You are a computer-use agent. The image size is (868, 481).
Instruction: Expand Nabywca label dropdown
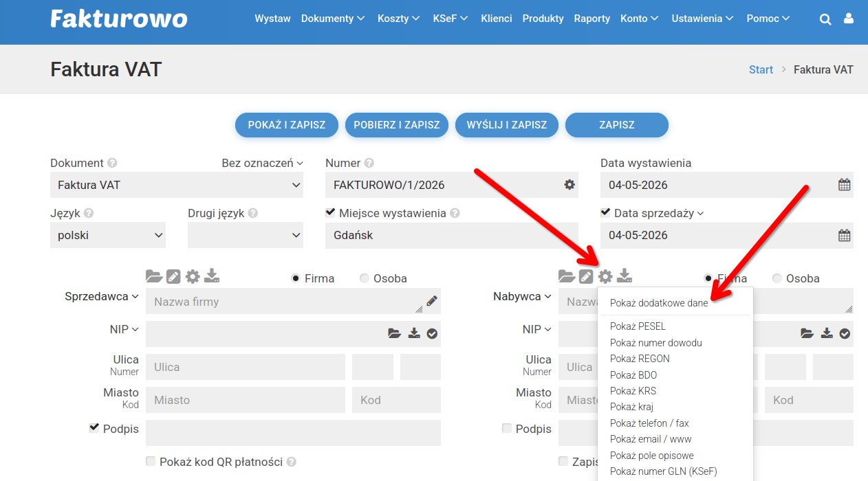pos(523,296)
